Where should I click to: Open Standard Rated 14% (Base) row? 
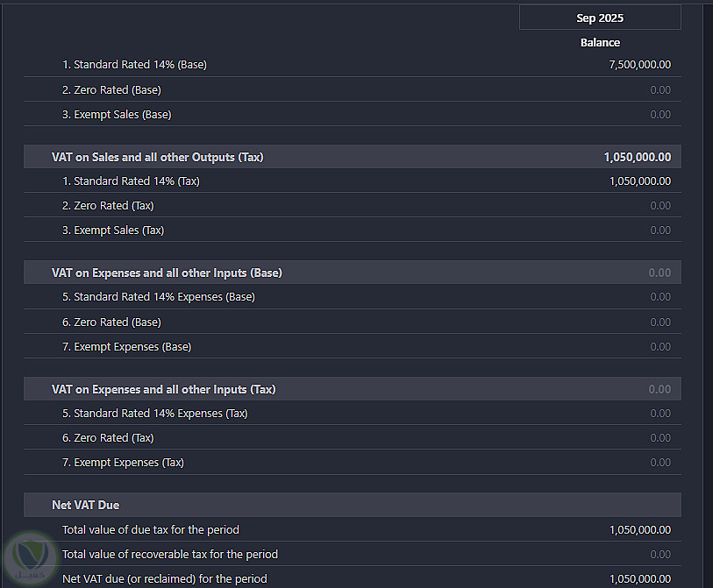coord(134,65)
